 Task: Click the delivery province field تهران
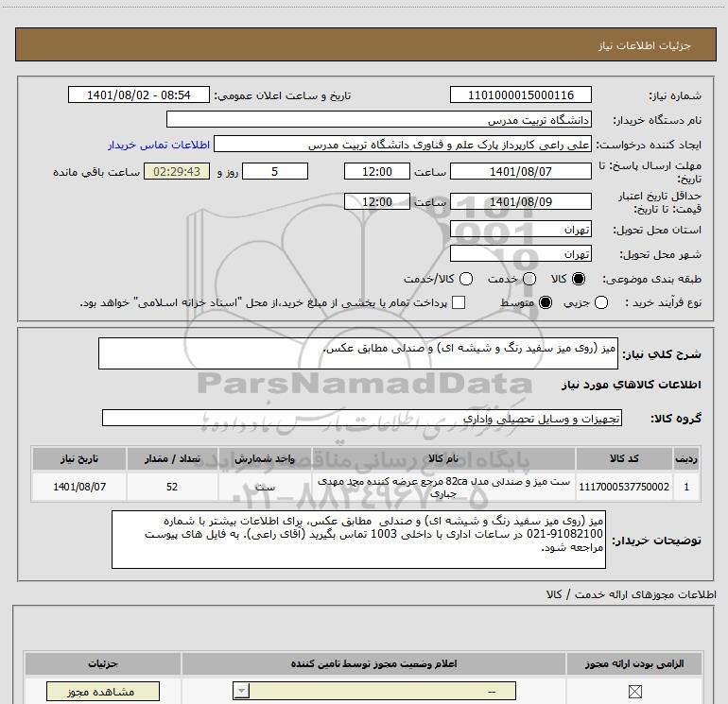[520, 229]
